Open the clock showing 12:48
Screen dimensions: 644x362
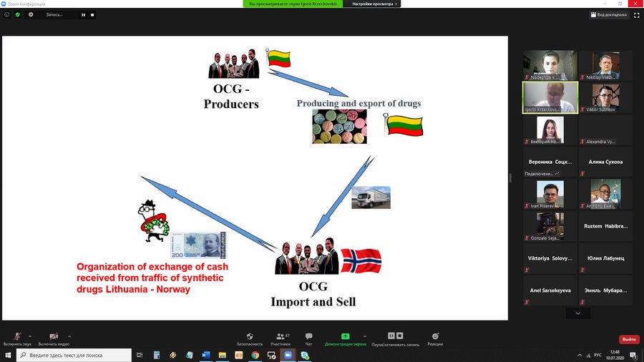(615, 355)
